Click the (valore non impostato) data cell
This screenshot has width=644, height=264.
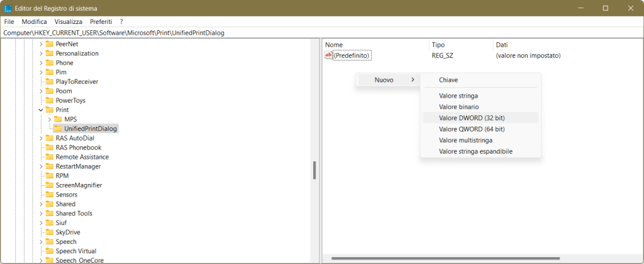click(x=528, y=55)
